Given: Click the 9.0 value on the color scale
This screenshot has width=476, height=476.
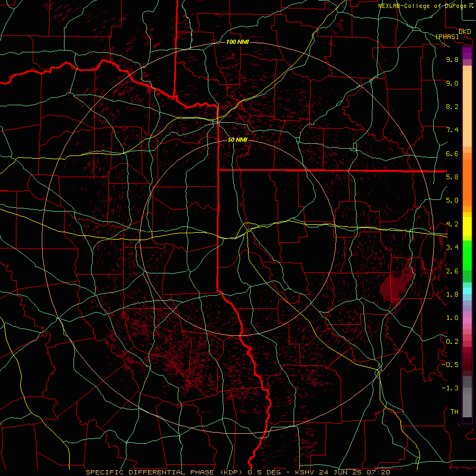Looking at the screenshot, I should [452, 83].
